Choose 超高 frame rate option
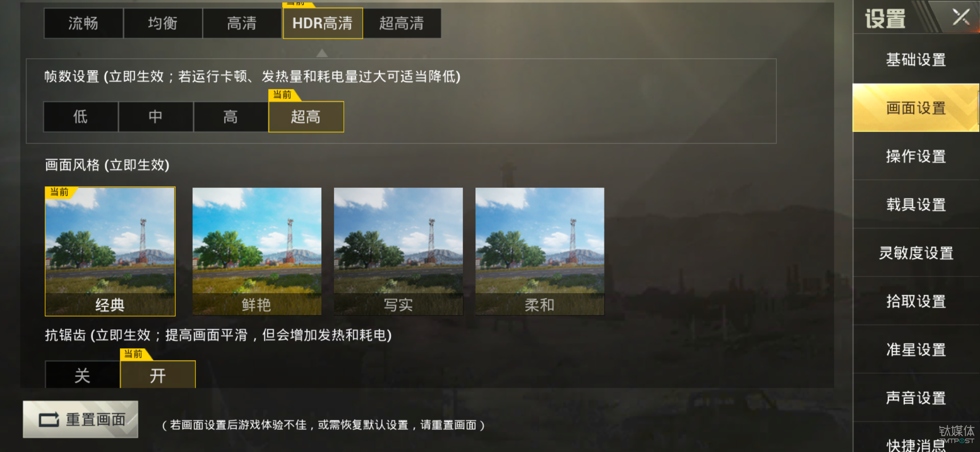980x452 pixels. point(306,117)
